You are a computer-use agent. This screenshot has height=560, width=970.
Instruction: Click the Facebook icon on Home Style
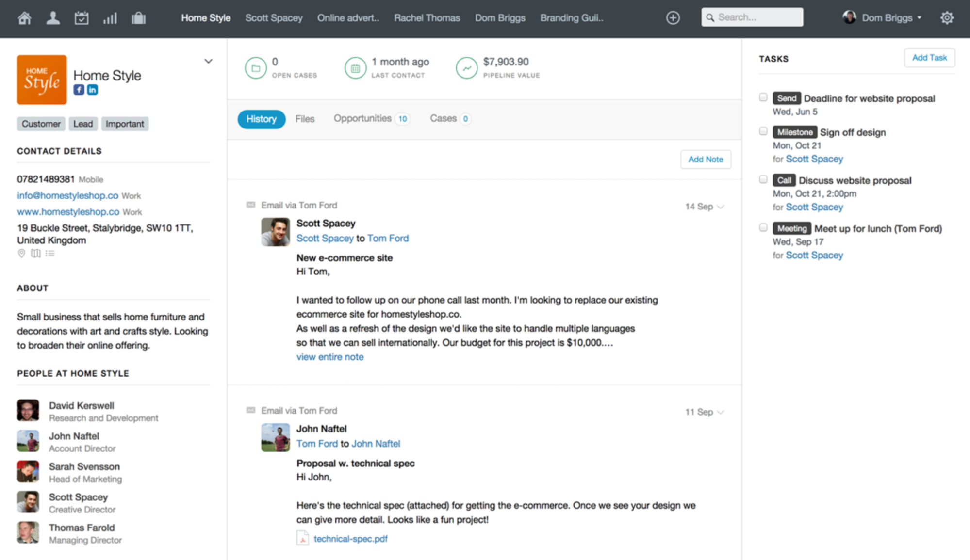79,90
